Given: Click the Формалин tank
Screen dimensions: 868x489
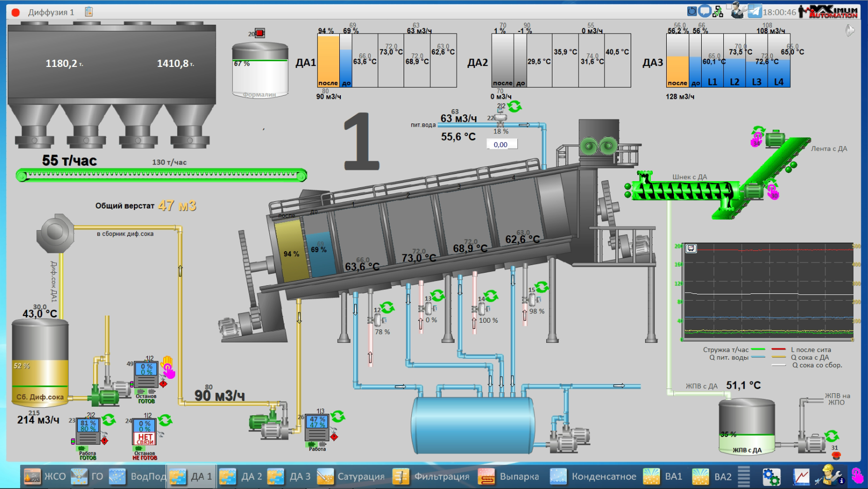Looking at the screenshot, I should (260, 69).
